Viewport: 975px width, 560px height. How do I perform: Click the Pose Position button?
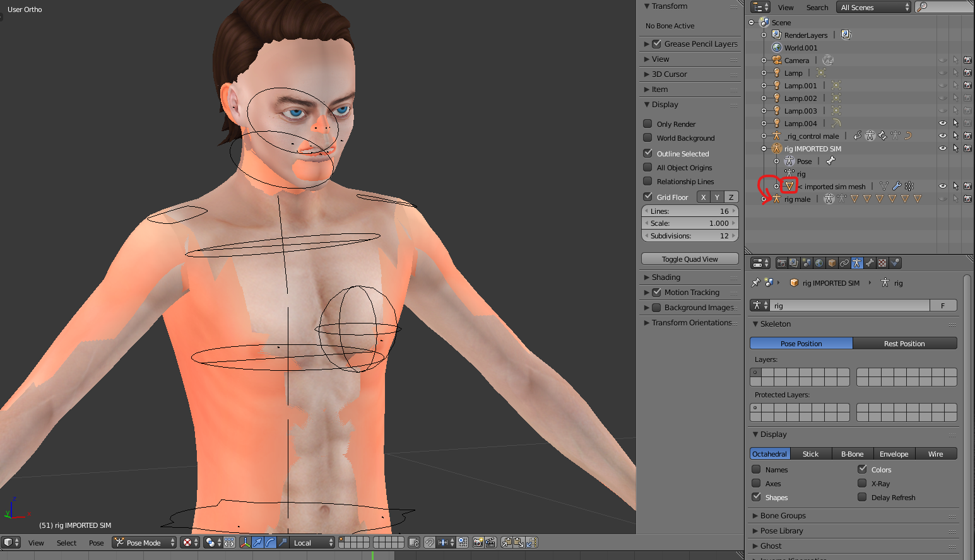click(801, 343)
